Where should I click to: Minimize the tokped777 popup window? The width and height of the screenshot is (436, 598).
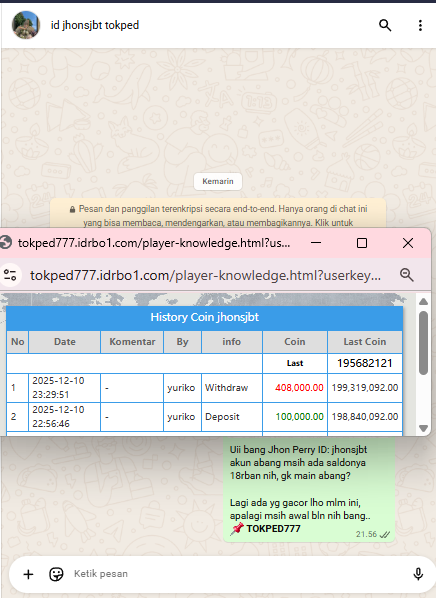coord(316,243)
